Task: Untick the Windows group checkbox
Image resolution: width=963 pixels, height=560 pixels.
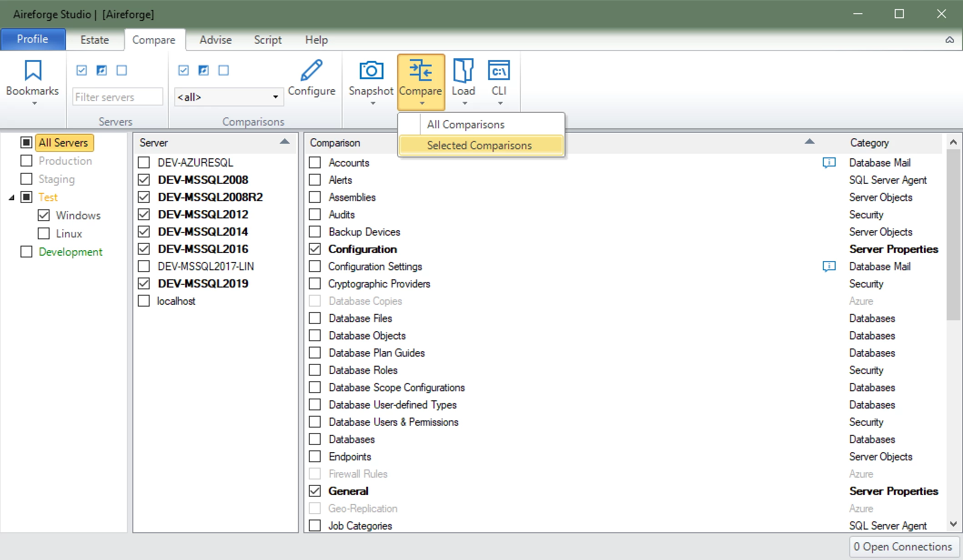Action: click(44, 215)
